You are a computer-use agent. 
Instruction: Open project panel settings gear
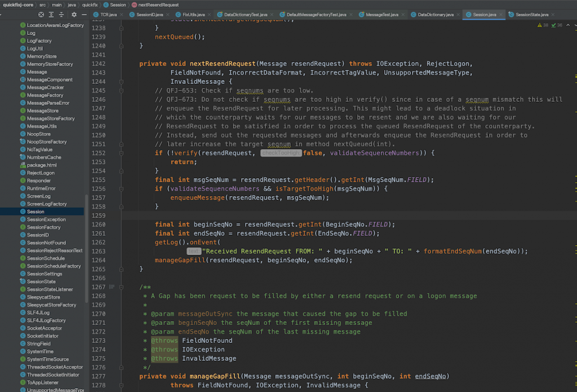click(x=74, y=15)
